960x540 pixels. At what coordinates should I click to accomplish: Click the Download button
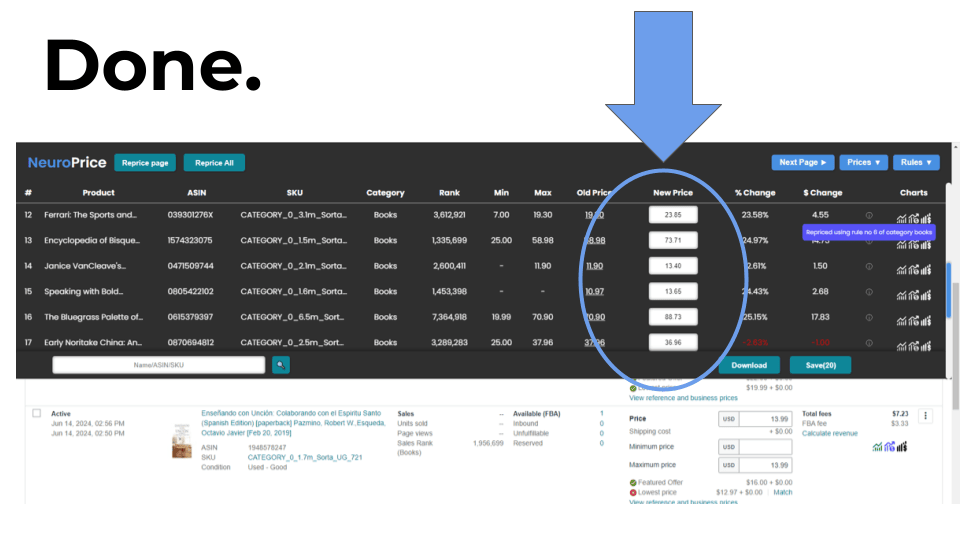(x=749, y=365)
